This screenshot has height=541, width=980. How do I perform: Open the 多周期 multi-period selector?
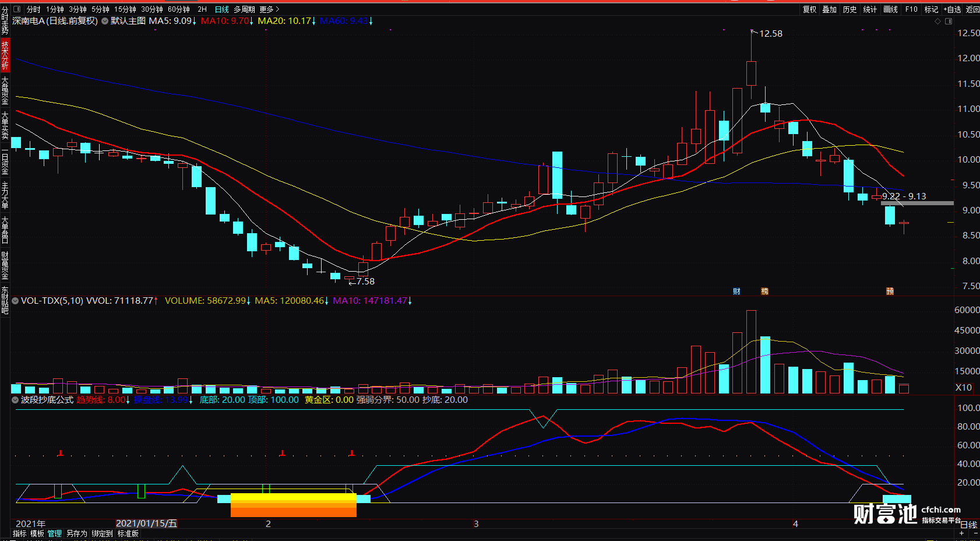tap(244, 9)
